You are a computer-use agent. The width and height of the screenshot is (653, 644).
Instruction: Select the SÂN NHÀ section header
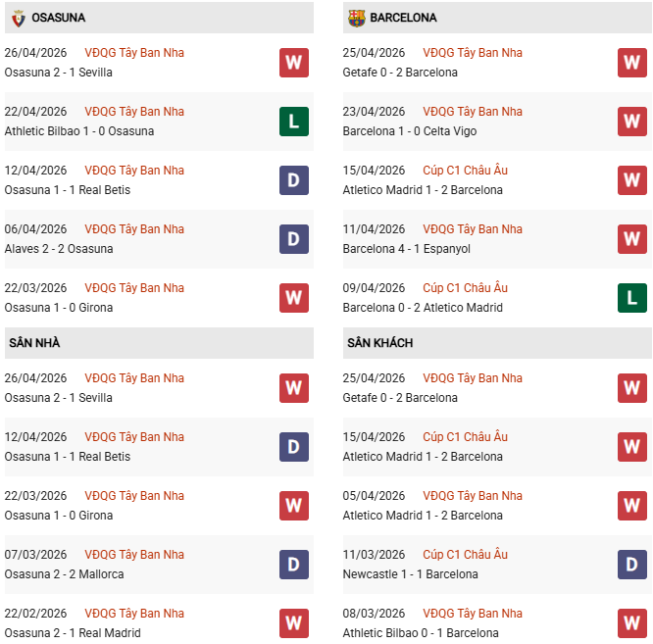(x=159, y=343)
